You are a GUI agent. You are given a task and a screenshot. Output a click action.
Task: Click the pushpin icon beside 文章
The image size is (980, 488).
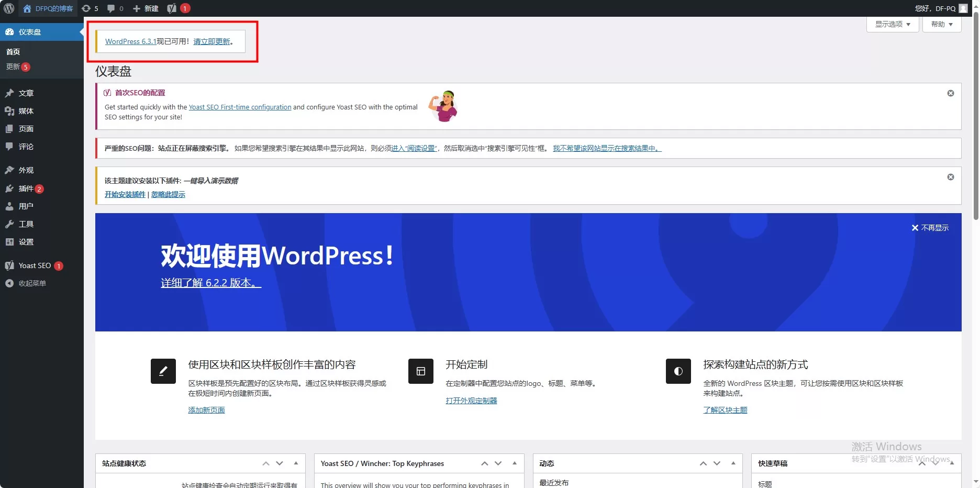click(9, 93)
